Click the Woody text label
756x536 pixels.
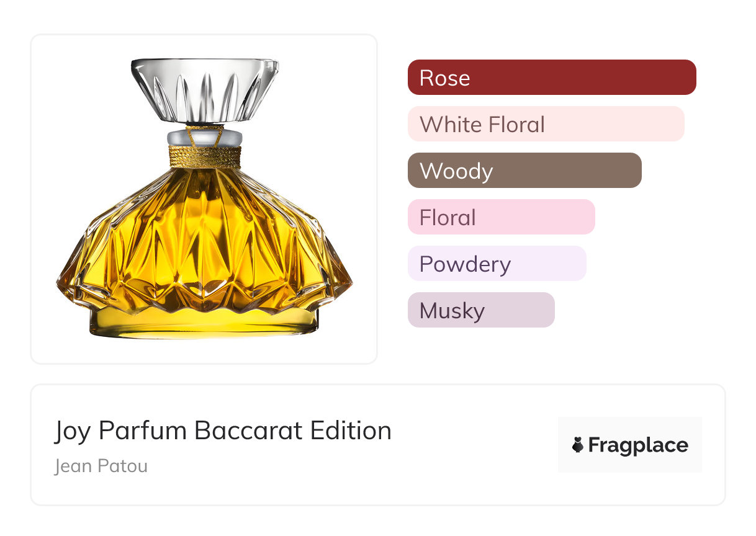point(456,171)
